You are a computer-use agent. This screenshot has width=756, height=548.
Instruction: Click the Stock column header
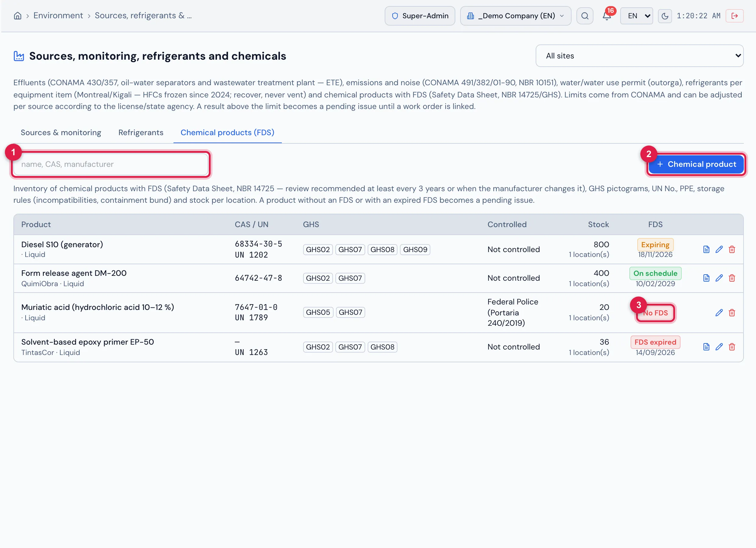click(598, 224)
